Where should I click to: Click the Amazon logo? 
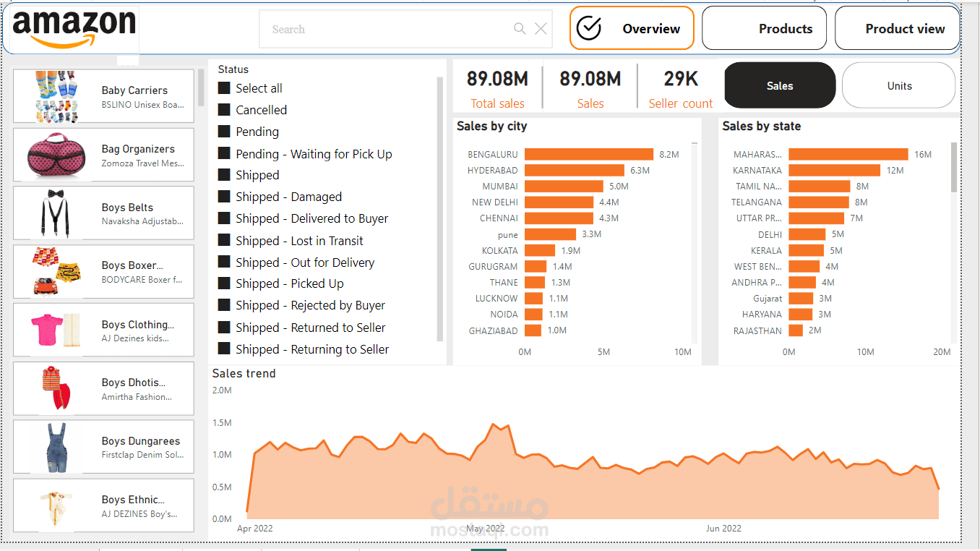click(74, 29)
